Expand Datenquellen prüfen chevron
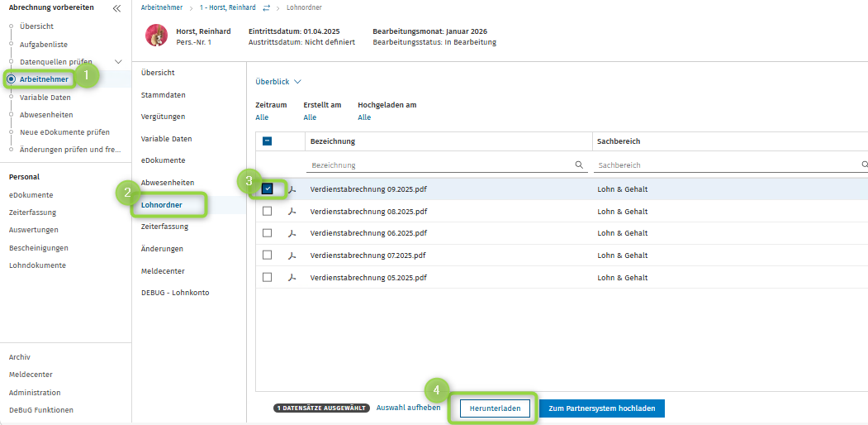Screen dimensions: 868x425 [x=117, y=61]
